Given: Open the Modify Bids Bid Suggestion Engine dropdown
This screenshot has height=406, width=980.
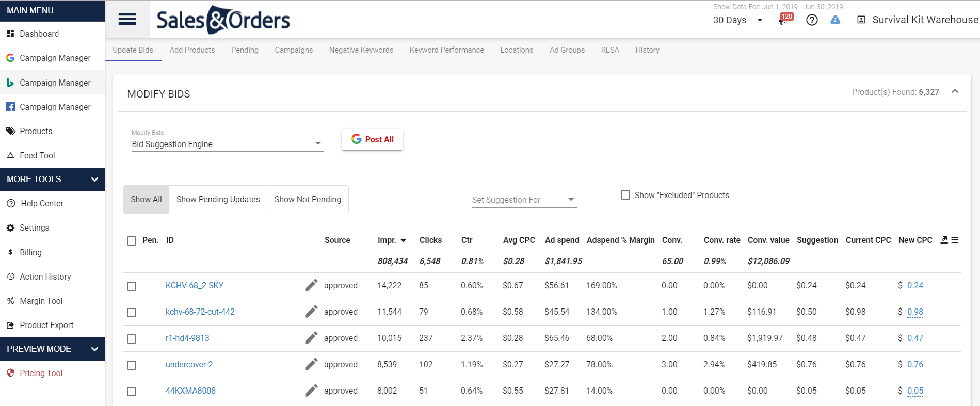Looking at the screenshot, I should [x=227, y=144].
